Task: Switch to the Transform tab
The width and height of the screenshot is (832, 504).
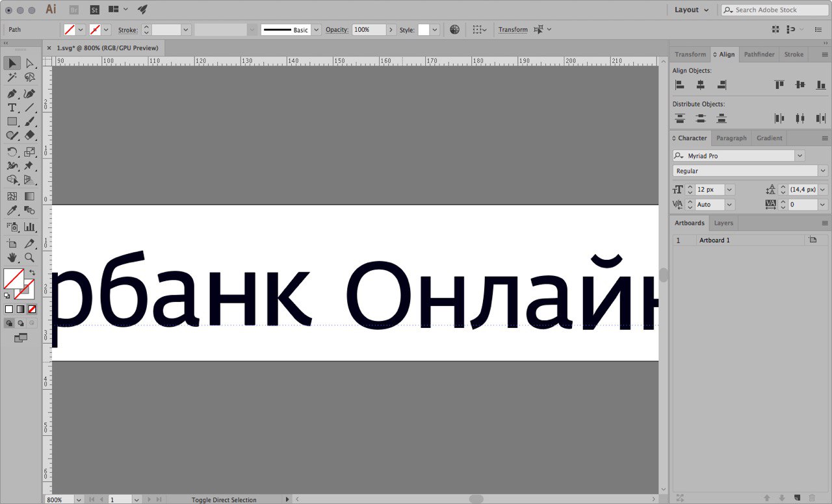Action: (690, 55)
